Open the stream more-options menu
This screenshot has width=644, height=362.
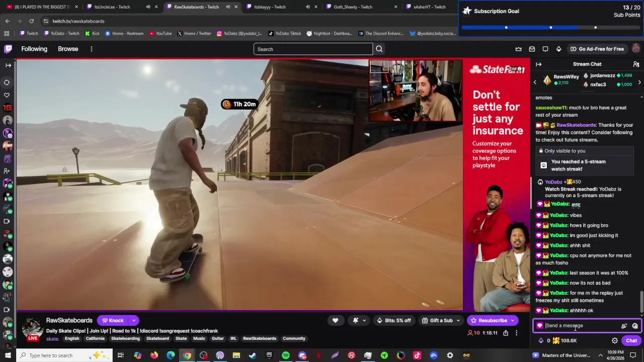(x=516, y=333)
